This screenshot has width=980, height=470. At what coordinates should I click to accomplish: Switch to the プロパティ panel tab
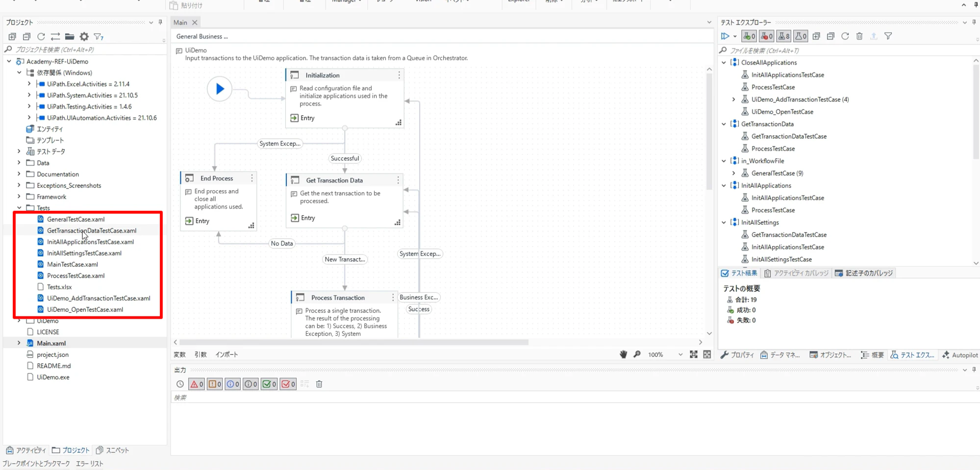737,355
